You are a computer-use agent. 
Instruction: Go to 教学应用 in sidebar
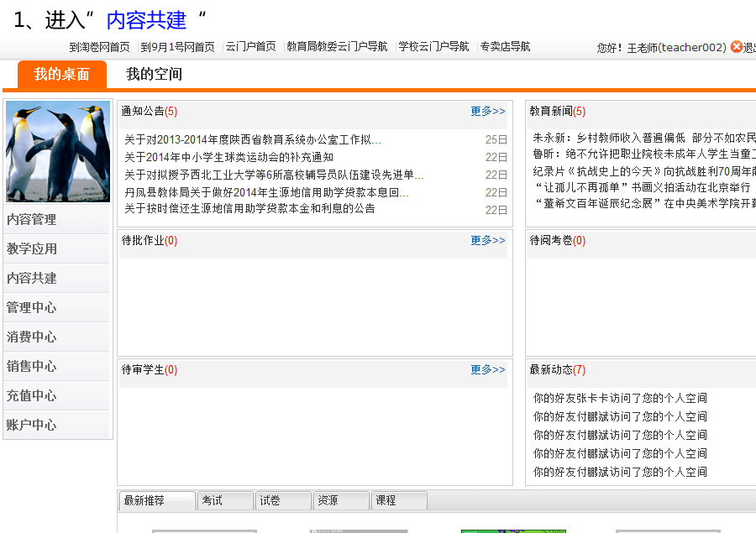(x=32, y=248)
